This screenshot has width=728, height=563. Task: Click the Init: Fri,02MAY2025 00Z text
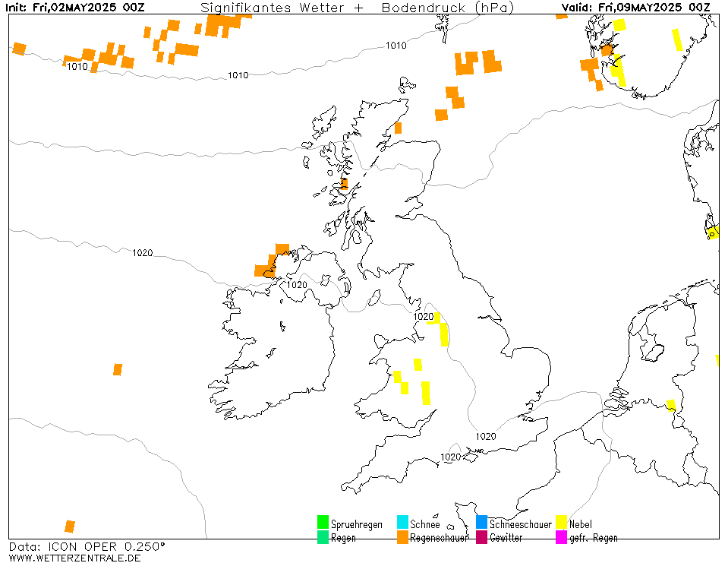pos(74,8)
